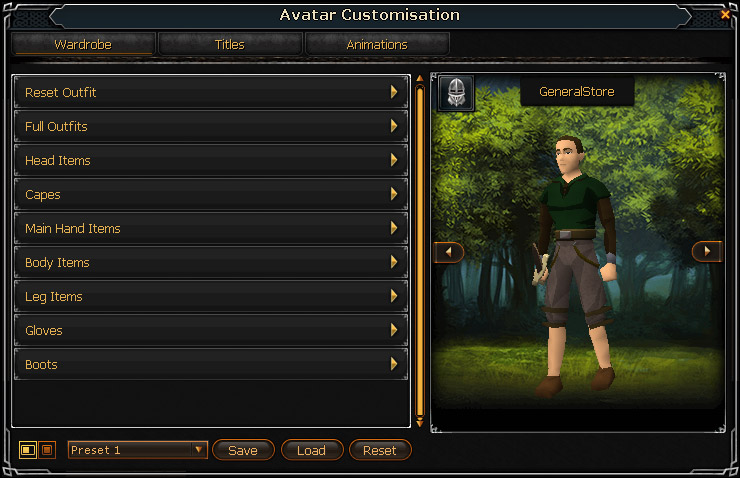Load the selected preset
740x478 pixels.
click(x=311, y=450)
